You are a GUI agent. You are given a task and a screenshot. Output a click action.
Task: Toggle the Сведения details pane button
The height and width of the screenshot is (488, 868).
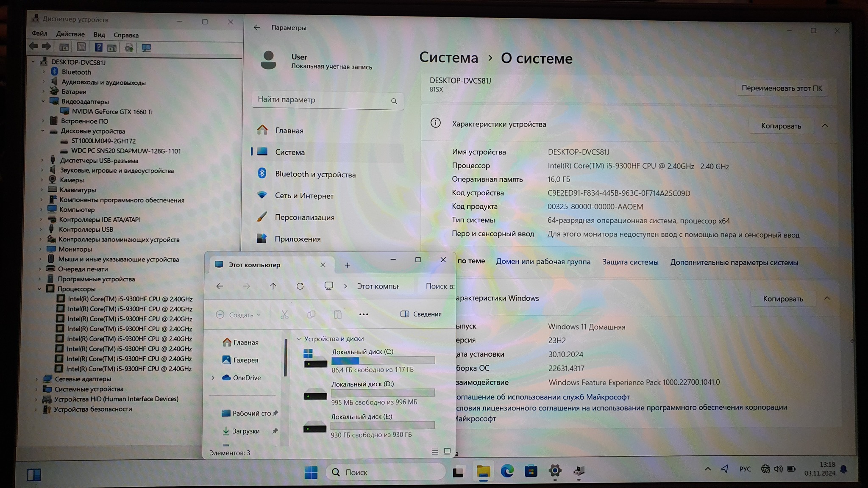coord(421,314)
